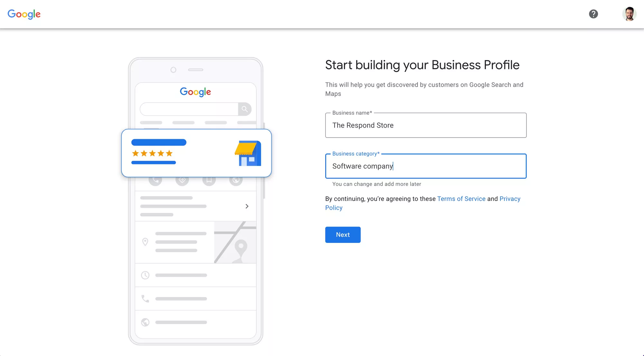The image size is (644, 356).
Task: Clear the existing business name text
Action: [x=425, y=125]
